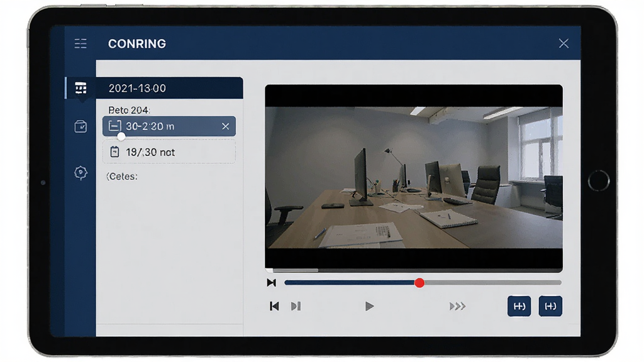Step forward one frame
The width and height of the screenshot is (644, 362).
click(296, 306)
